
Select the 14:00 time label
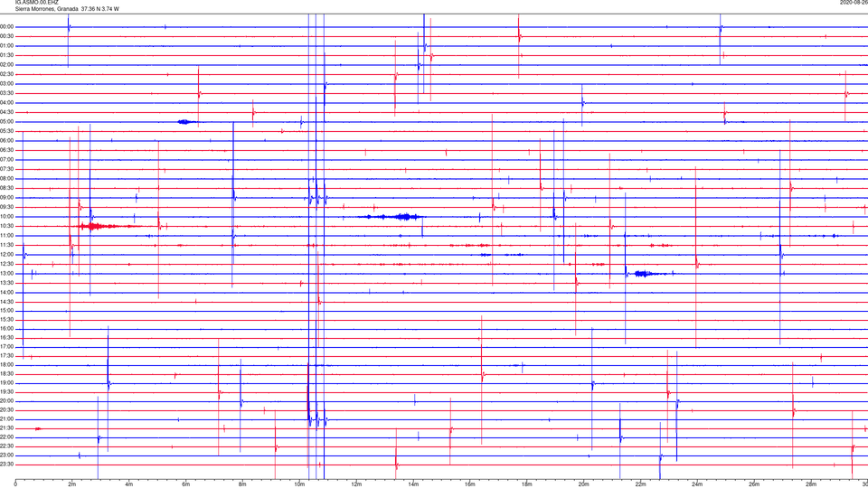coord(6,292)
